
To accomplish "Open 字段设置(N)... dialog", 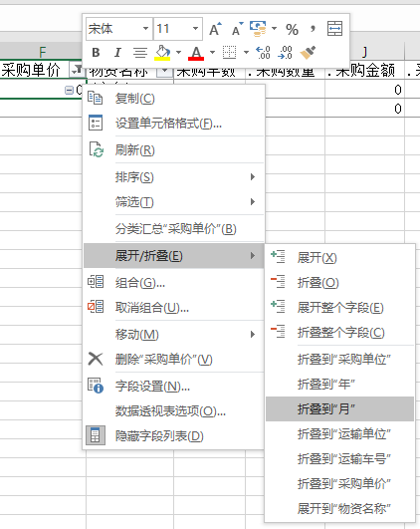I will point(173,386).
